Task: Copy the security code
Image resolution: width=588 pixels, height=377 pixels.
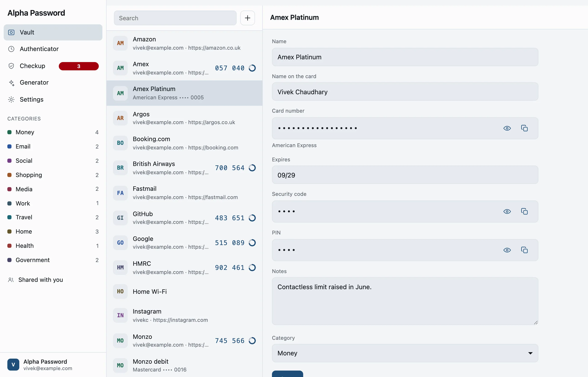Action: [524, 211]
